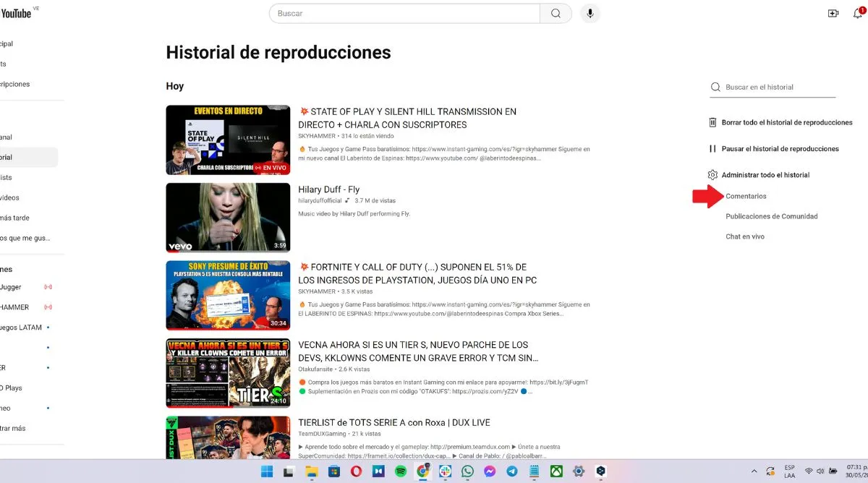Image resolution: width=868 pixels, height=483 pixels.
Task: Activate voice search with the microphone icon
Action: [590, 13]
